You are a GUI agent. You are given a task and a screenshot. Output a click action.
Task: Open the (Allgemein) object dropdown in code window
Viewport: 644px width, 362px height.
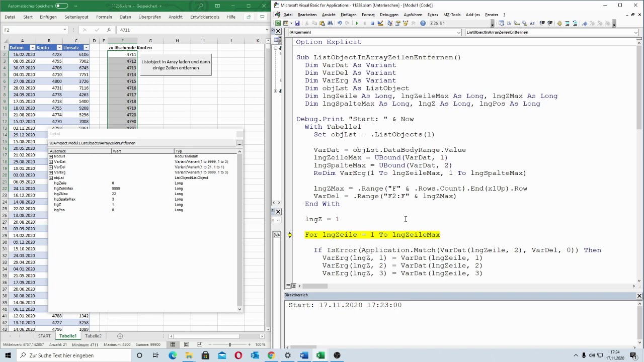(x=458, y=32)
